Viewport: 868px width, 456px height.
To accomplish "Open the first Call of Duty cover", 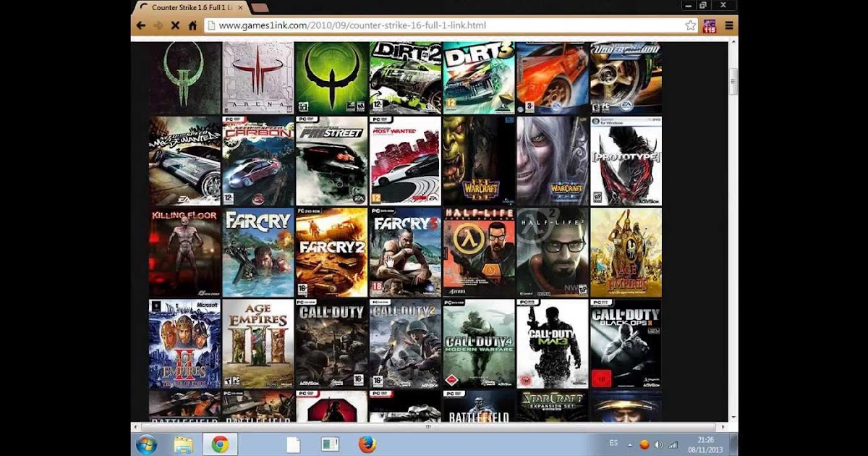I will 332,344.
